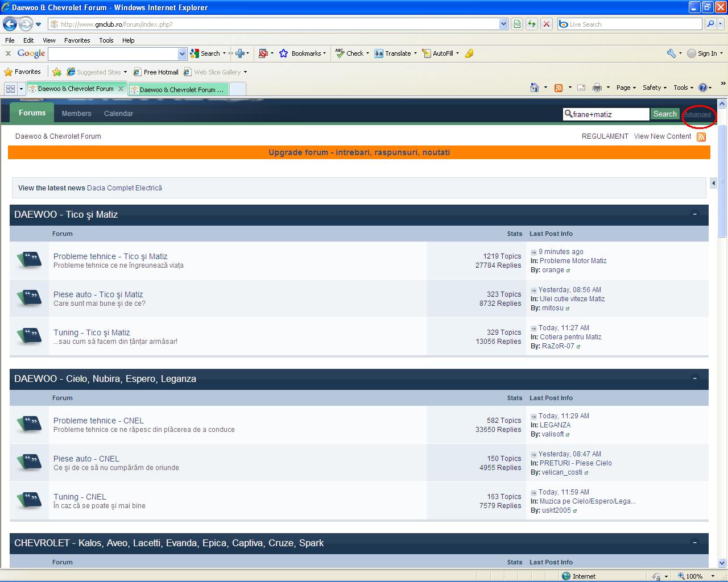Click the green Search button
728x582 pixels.
tap(665, 114)
